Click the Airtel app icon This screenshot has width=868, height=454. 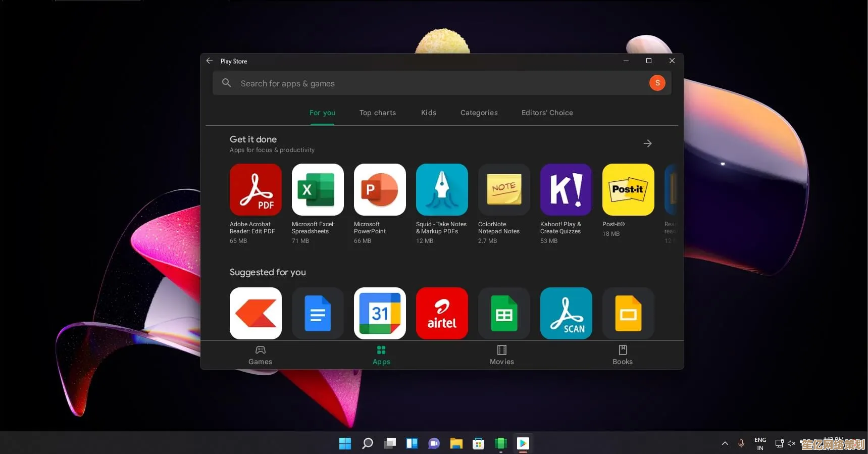(442, 313)
